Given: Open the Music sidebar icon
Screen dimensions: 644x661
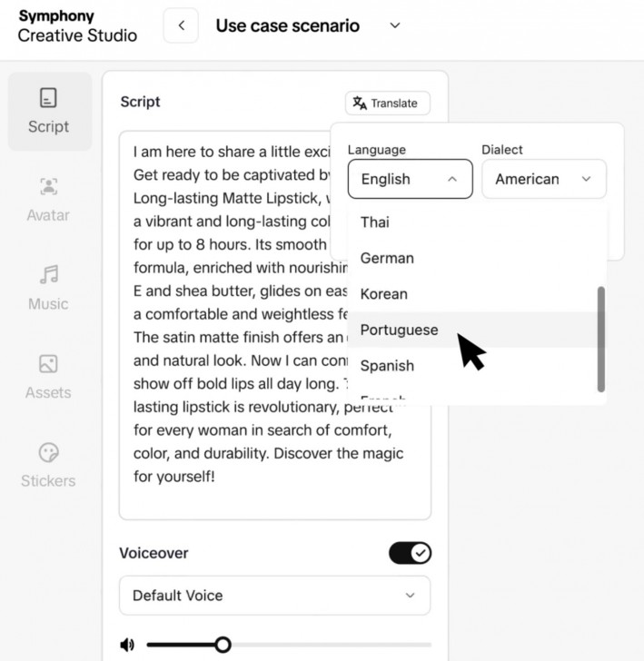Looking at the screenshot, I should coord(49,275).
